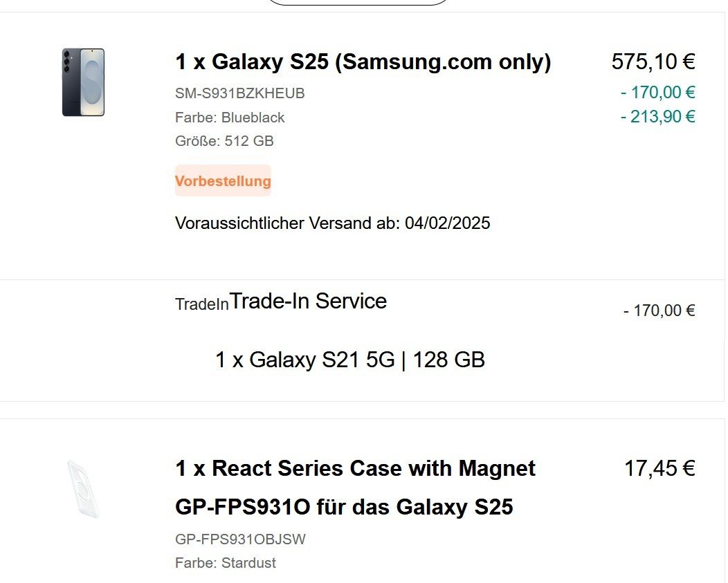Select the SM-S931BZKHEUB model number text

[239, 93]
